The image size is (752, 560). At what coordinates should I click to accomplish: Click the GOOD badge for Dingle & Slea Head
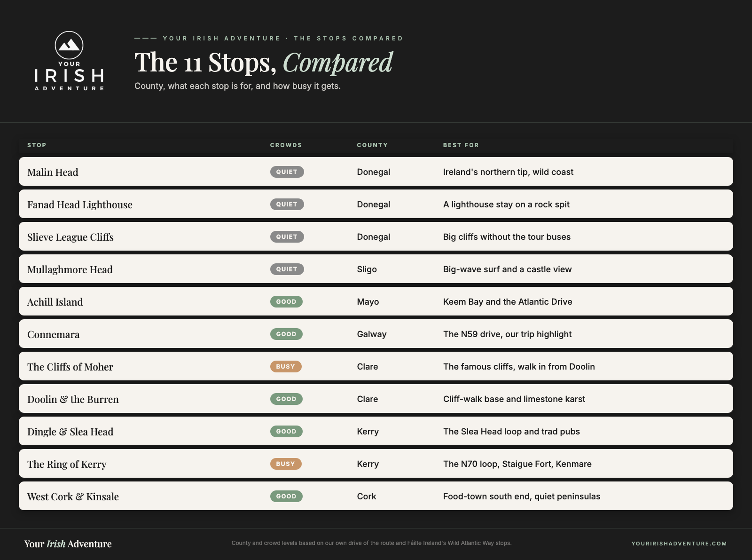pos(286,431)
